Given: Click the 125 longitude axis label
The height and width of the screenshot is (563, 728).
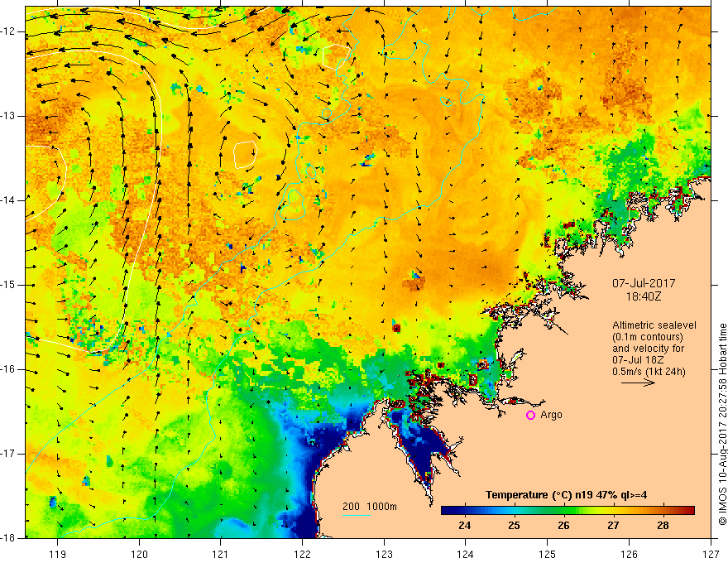Looking at the screenshot, I should [548, 554].
